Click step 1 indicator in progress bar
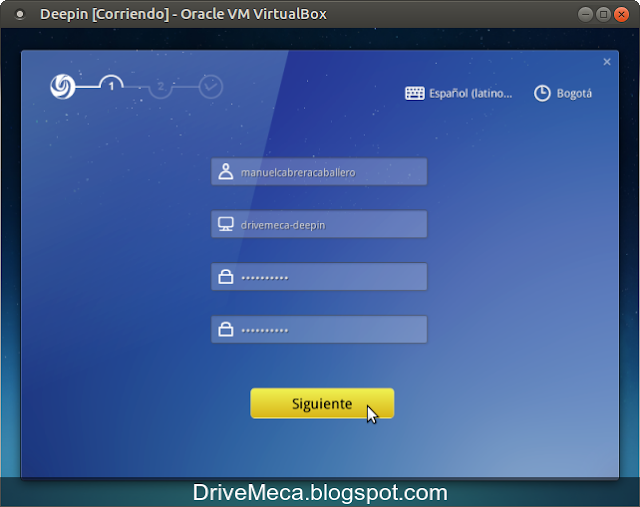Image resolution: width=640 pixels, height=507 pixels. coord(111,86)
